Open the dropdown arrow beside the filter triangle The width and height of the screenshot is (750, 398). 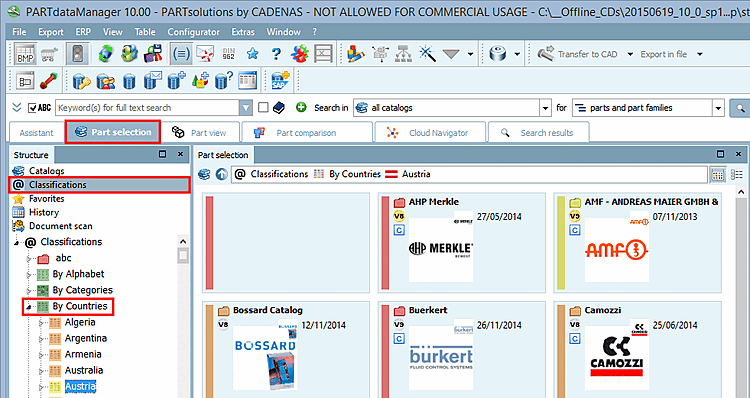(x=470, y=54)
